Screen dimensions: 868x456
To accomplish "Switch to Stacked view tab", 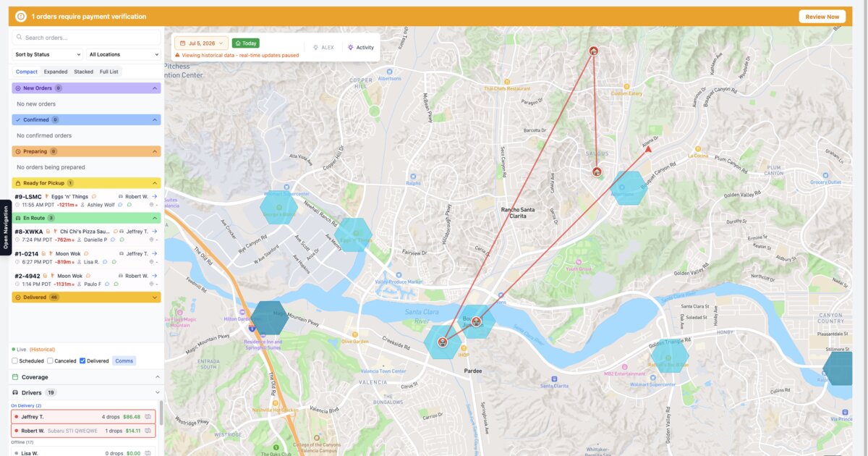I will [x=84, y=72].
